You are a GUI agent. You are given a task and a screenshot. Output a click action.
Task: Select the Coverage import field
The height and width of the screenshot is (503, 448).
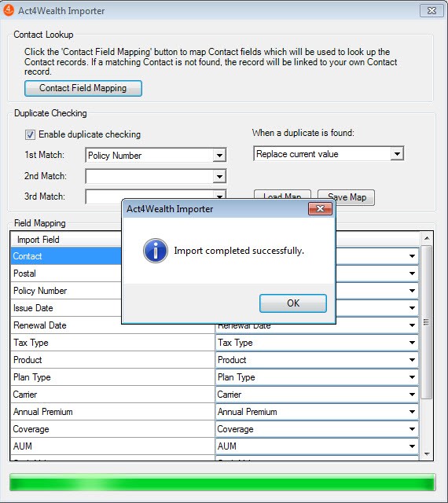click(x=112, y=429)
